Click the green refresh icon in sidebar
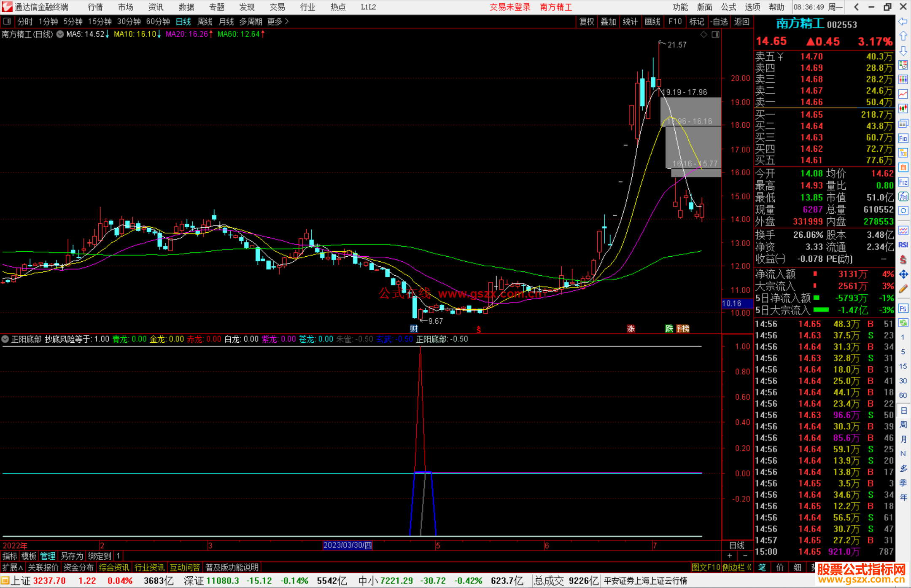 (x=903, y=323)
